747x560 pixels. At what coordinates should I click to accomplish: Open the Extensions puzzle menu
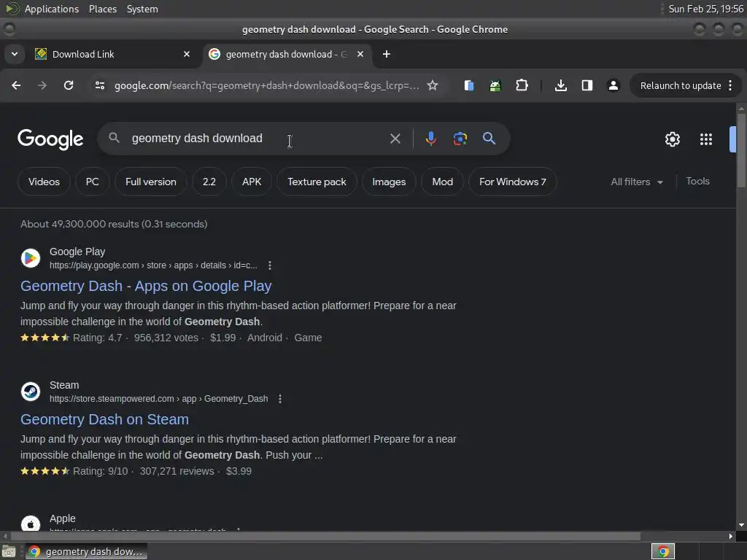click(522, 85)
